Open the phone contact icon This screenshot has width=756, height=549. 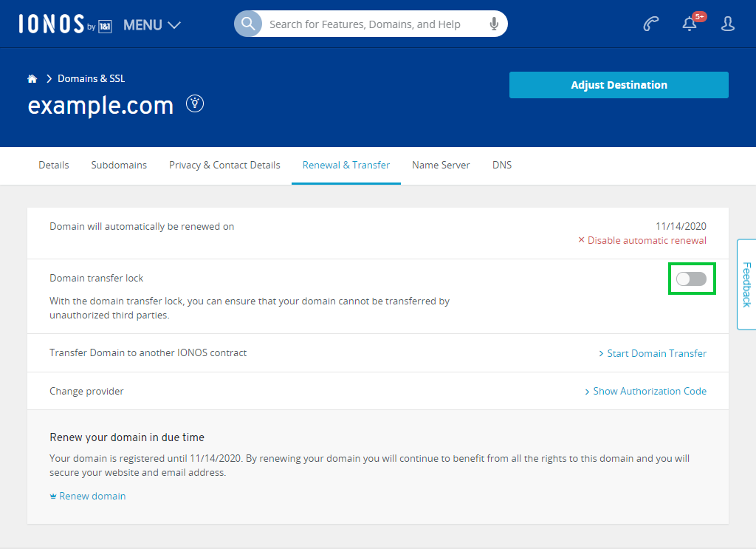click(x=650, y=24)
